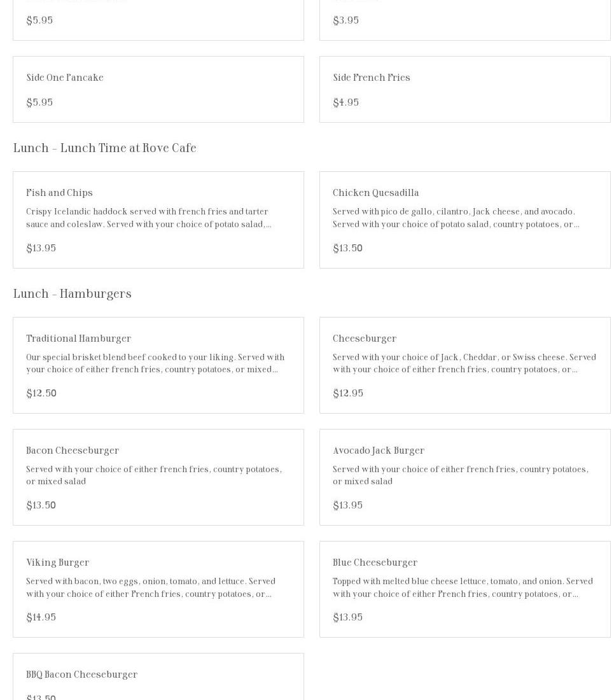Click the Viking Burger $14.95 price
This screenshot has height=700, width=614.
(x=41, y=617)
